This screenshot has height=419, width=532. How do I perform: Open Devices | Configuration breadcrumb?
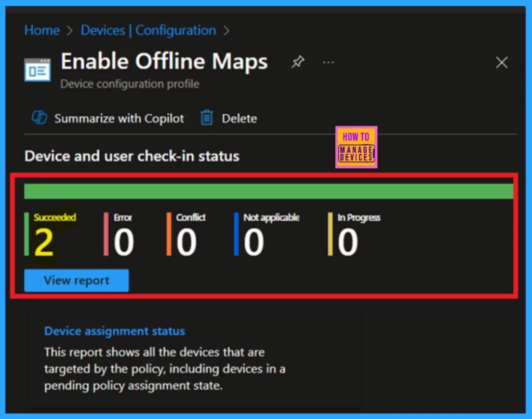[x=148, y=31]
